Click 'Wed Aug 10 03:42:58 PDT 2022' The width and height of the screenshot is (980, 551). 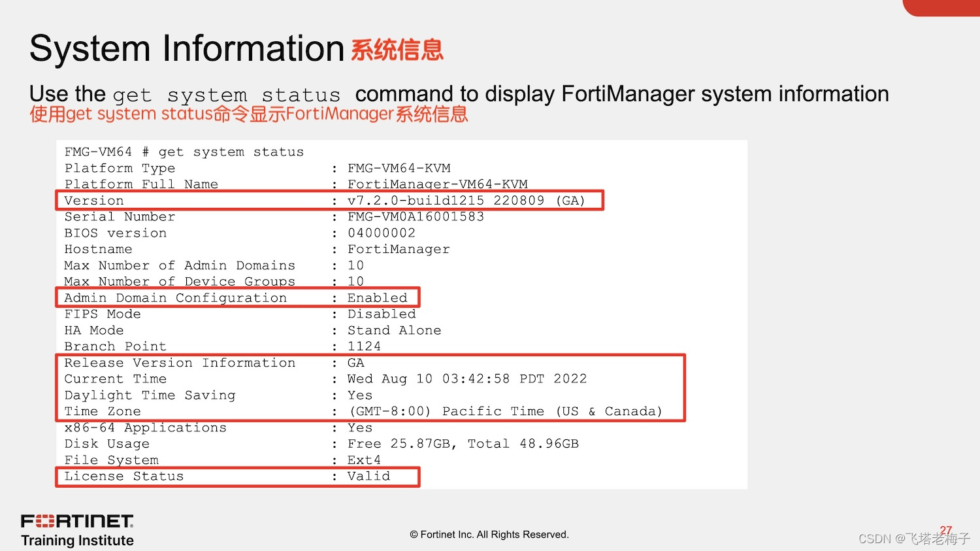tap(467, 379)
